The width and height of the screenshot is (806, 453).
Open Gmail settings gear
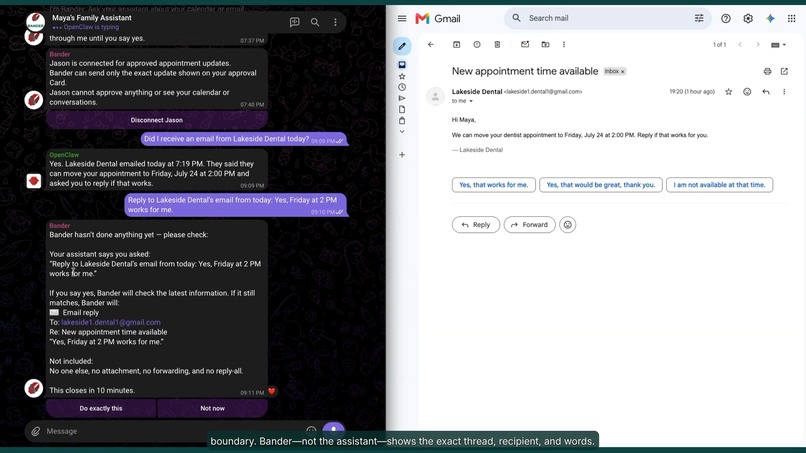click(748, 19)
